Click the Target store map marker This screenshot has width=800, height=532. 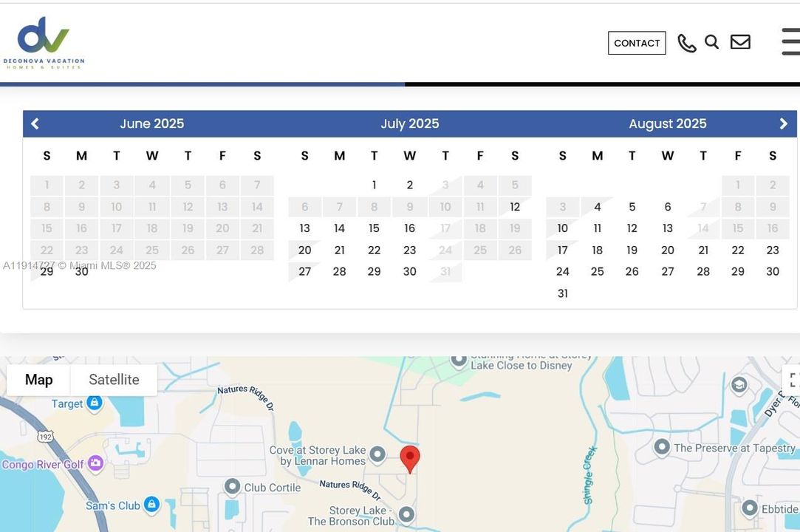point(95,403)
